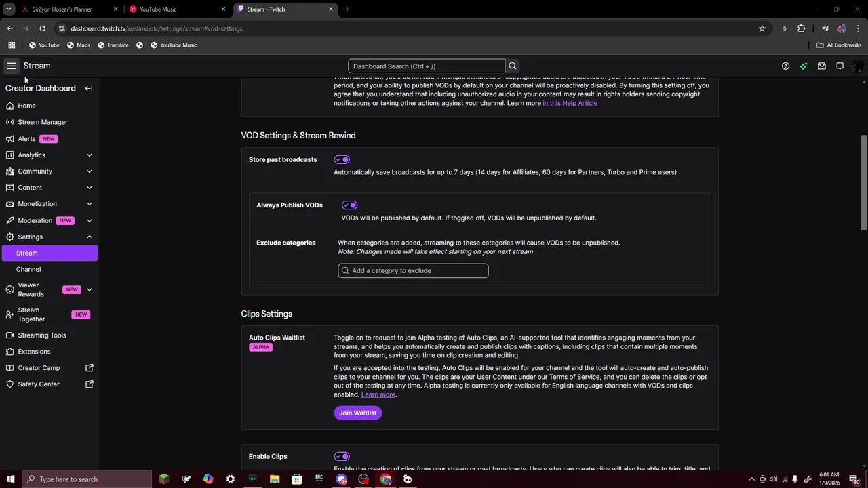The image size is (868, 488).
Task: Bookmark this page with the star icon
Action: pos(762,28)
